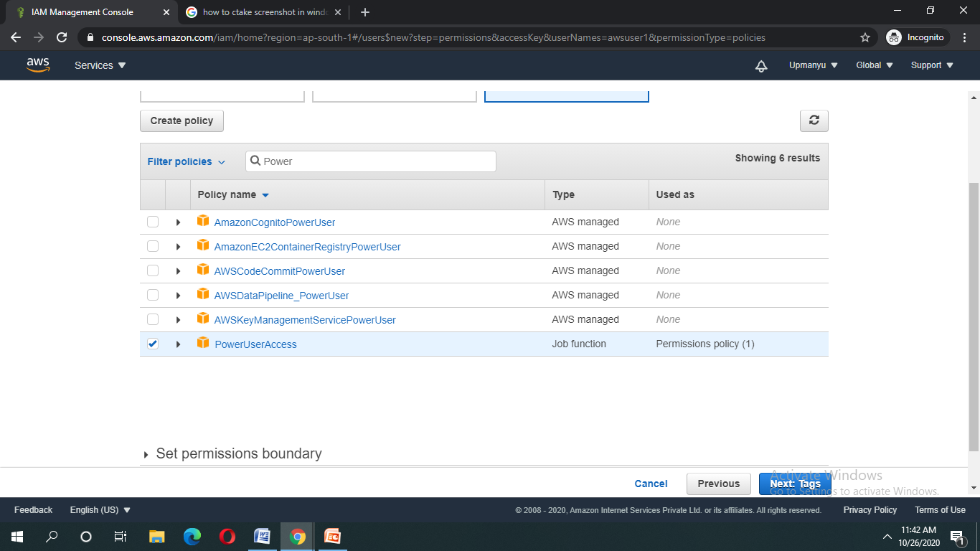This screenshot has height=551, width=980.
Task: Enable the AWSKeyManagementServicePowerUser checkbox
Action: (x=153, y=319)
